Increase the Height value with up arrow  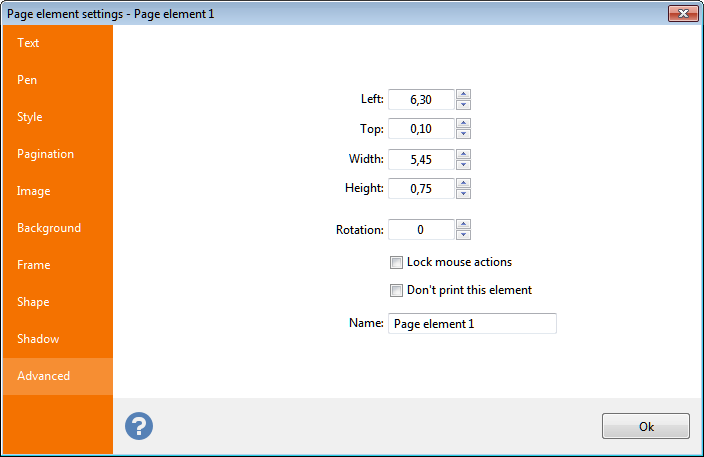463,184
